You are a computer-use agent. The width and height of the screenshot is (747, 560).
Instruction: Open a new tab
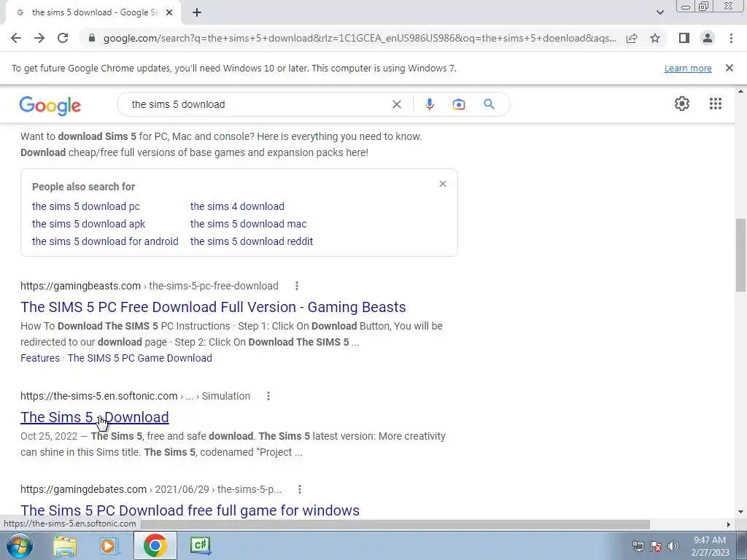click(197, 13)
